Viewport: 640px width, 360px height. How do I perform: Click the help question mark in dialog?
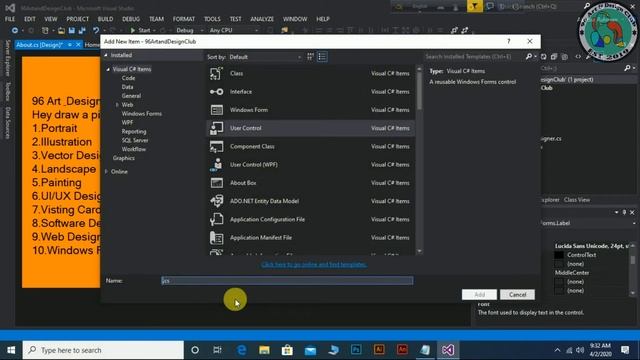pos(509,41)
